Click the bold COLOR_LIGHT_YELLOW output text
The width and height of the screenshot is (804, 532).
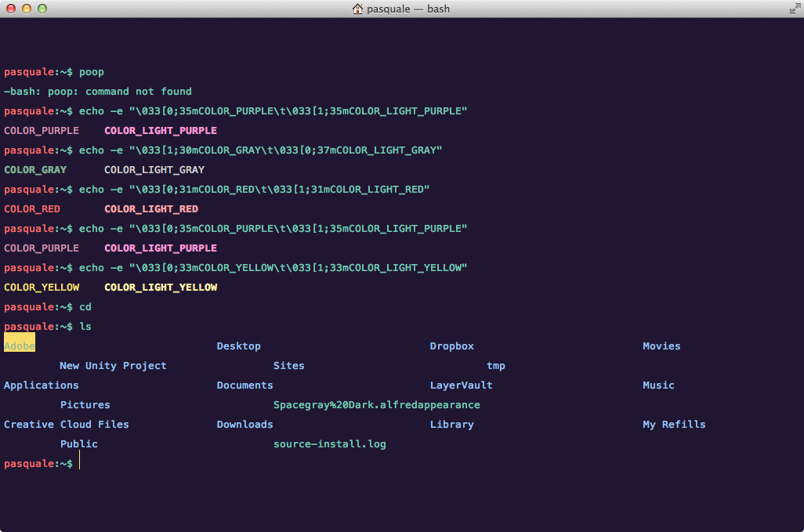point(161,288)
